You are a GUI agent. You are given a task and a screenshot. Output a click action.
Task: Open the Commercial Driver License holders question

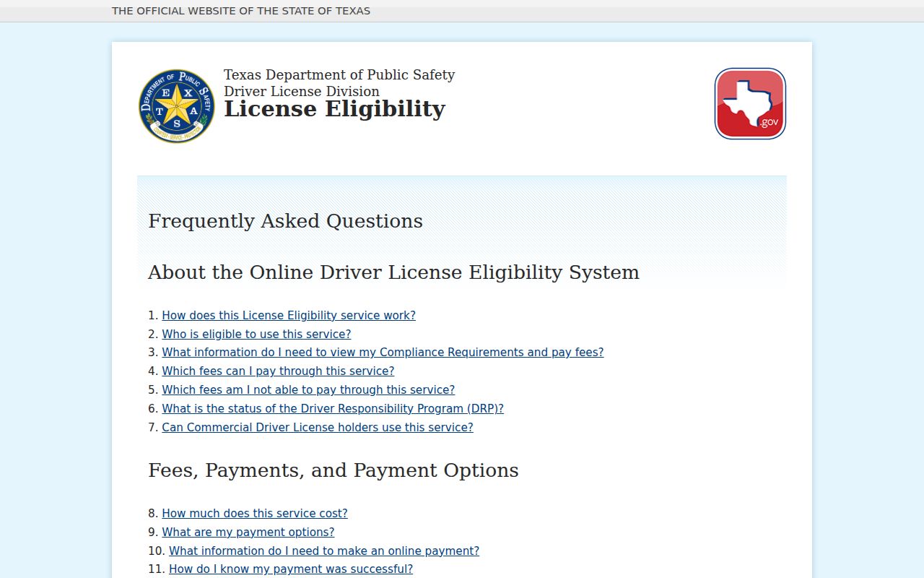(x=318, y=428)
